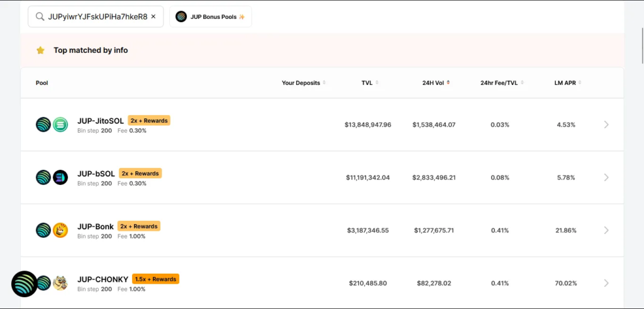This screenshot has height=309, width=644.
Task: Click TVL value $210,485.80
Action: point(368,283)
